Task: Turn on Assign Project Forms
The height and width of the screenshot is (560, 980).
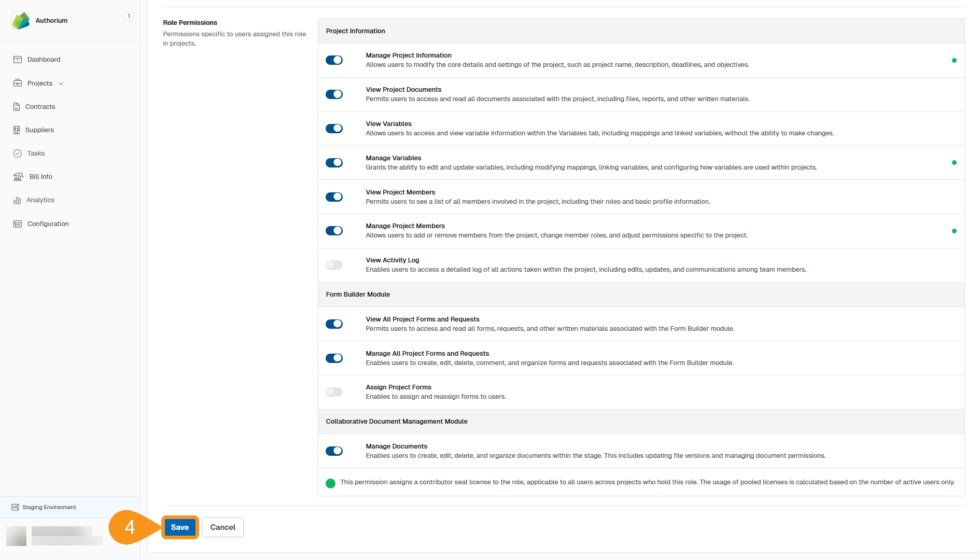Action: coord(334,392)
